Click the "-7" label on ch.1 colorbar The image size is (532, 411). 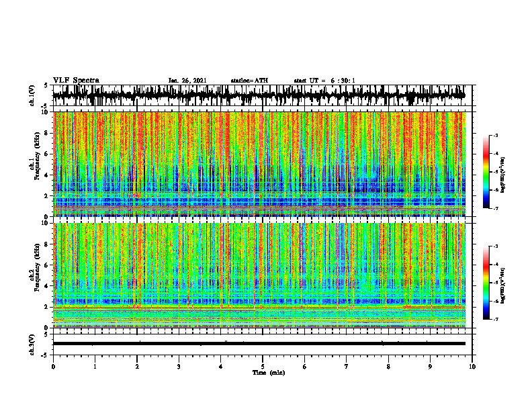pos(495,209)
